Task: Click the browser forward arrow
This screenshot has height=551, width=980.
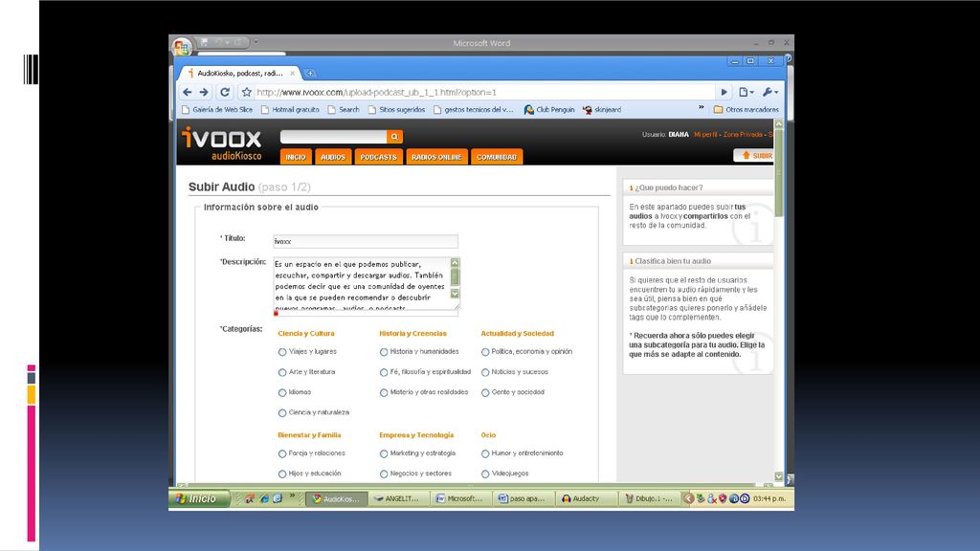Action: tap(204, 92)
